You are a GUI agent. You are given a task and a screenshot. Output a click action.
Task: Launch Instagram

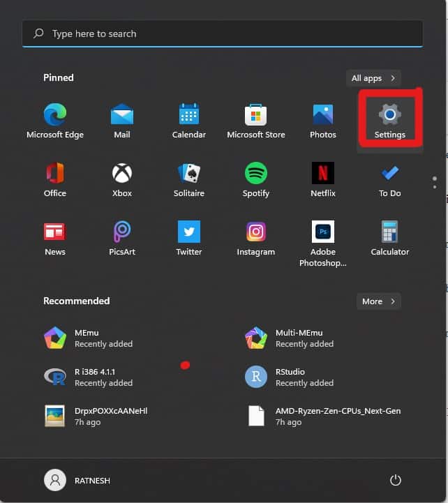tap(256, 238)
